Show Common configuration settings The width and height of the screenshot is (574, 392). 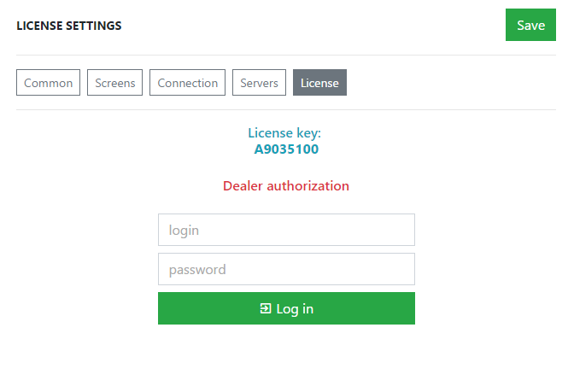(x=49, y=83)
